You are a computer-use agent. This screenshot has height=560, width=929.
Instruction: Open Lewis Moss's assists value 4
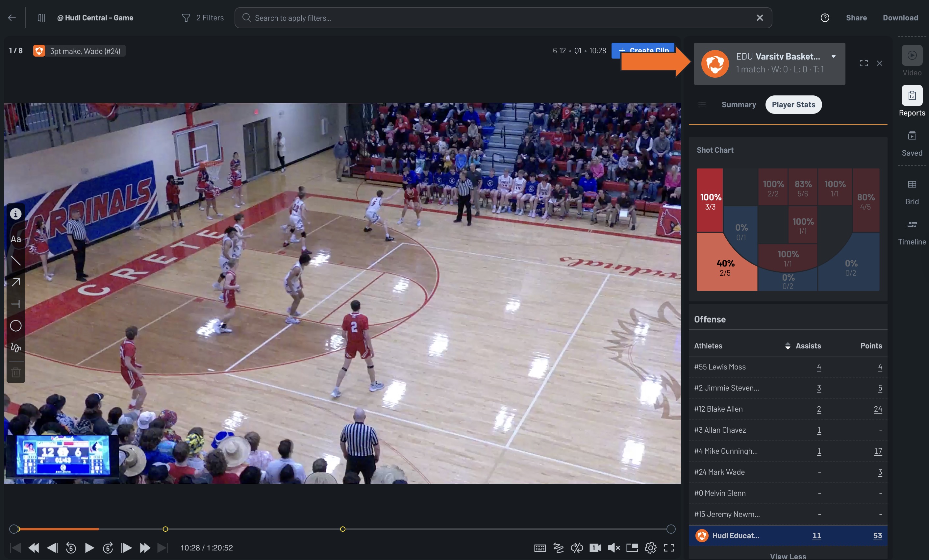point(819,367)
